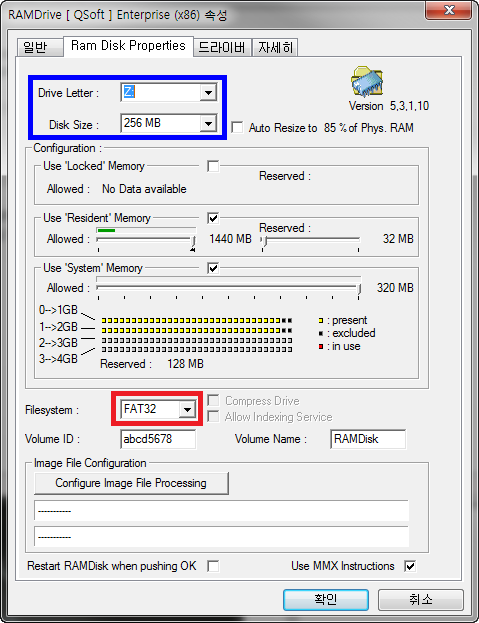Enable Use 'Locked' Memory checkbox
This screenshot has width=479, height=623.
[x=213, y=166]
